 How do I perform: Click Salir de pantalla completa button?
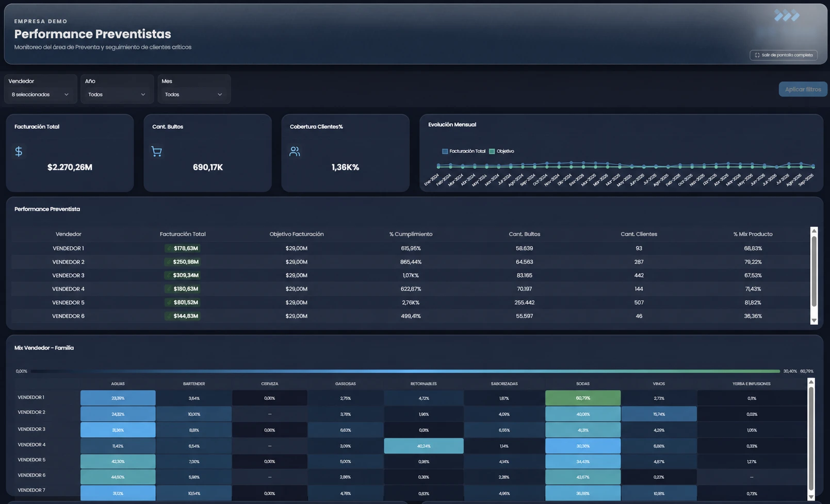pos(784,55)
